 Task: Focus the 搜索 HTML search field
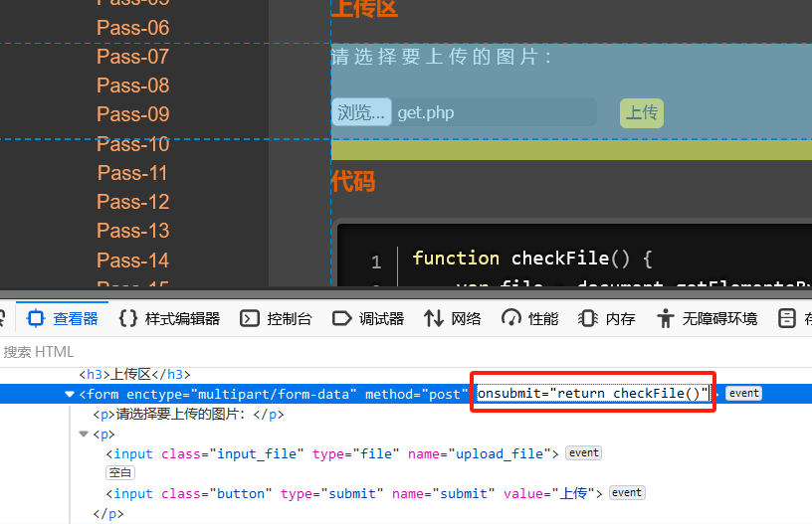pos(406,352)
